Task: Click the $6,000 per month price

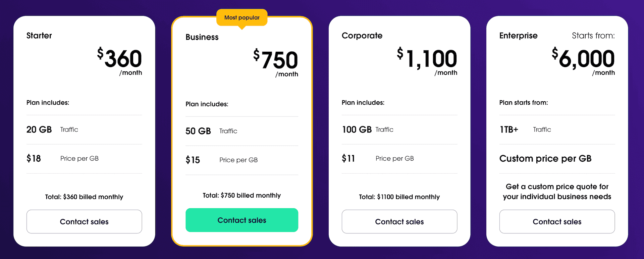Action: [583, 62]
